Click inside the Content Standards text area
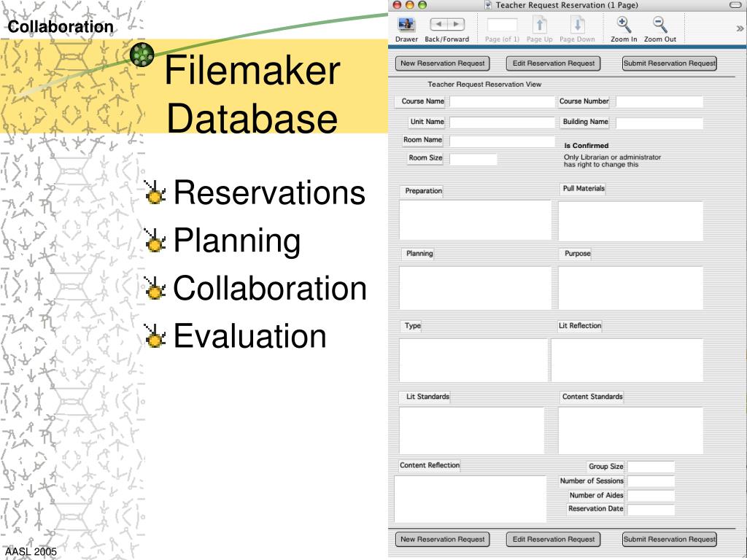747x560 pixels. [630, 430]
